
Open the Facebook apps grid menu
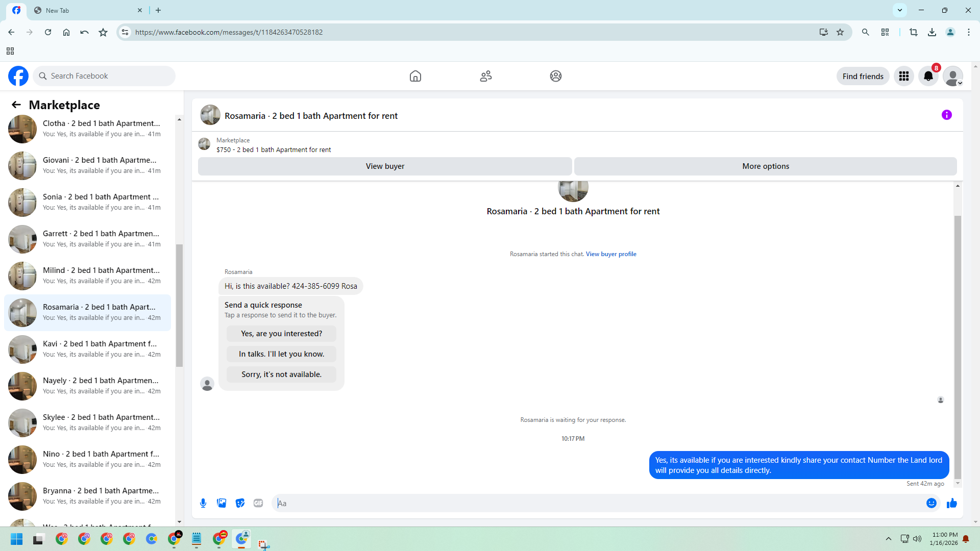point(903,76)
